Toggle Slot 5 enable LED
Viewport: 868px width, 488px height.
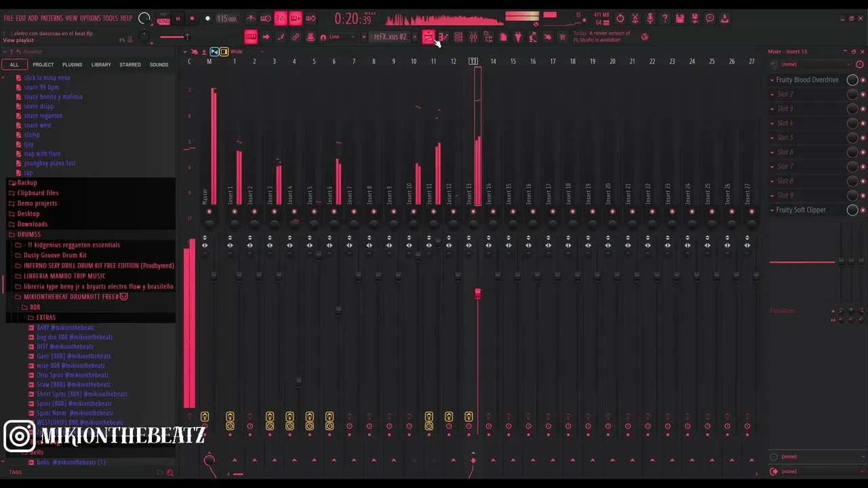863,138
